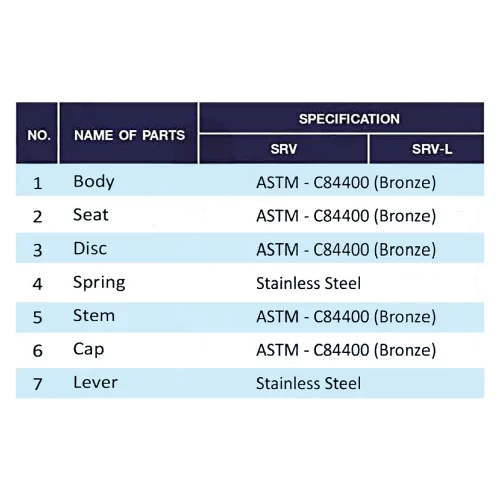Screen dimensions: 500x500
Task: Click the Disc part name
Action: coord(90,249)
